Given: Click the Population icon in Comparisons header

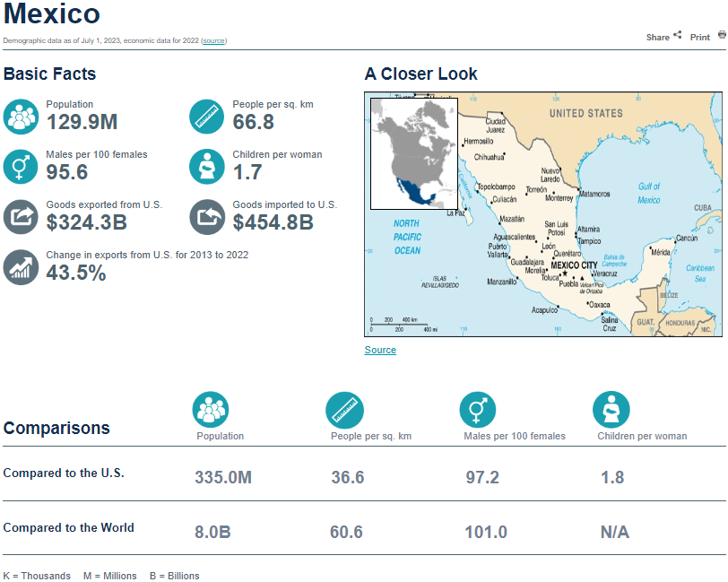Looking at the screenshot, I should click(211, 410).
